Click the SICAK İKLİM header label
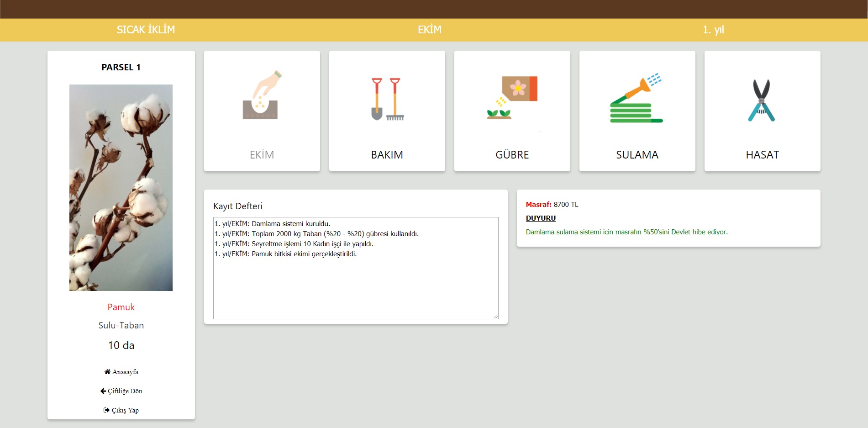 (x=146, y=30)
